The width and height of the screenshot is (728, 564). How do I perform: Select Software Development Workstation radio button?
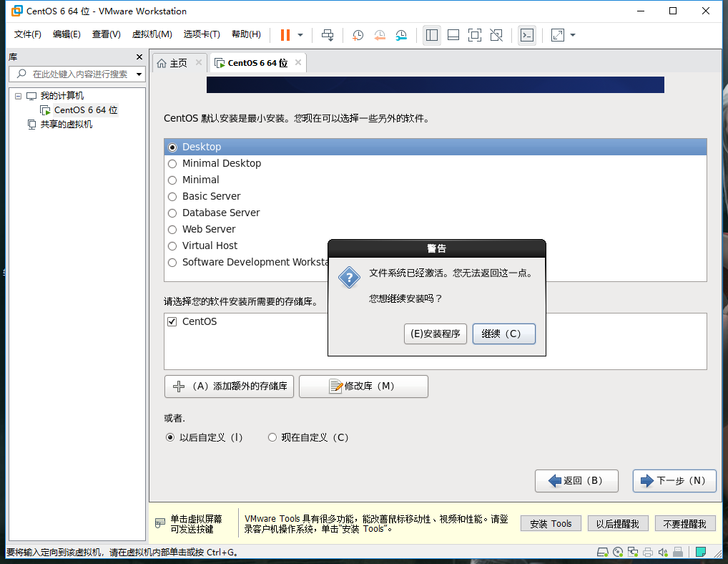(x=172, y=263)
